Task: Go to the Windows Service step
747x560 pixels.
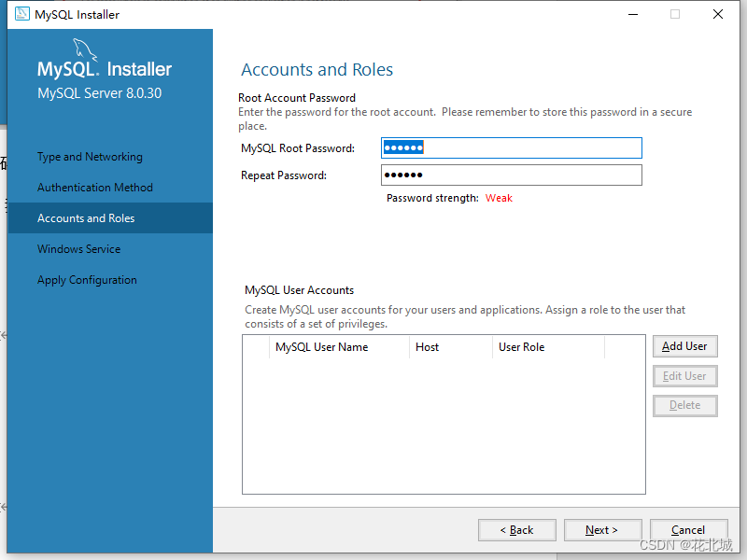Action: tap(79, 249)
